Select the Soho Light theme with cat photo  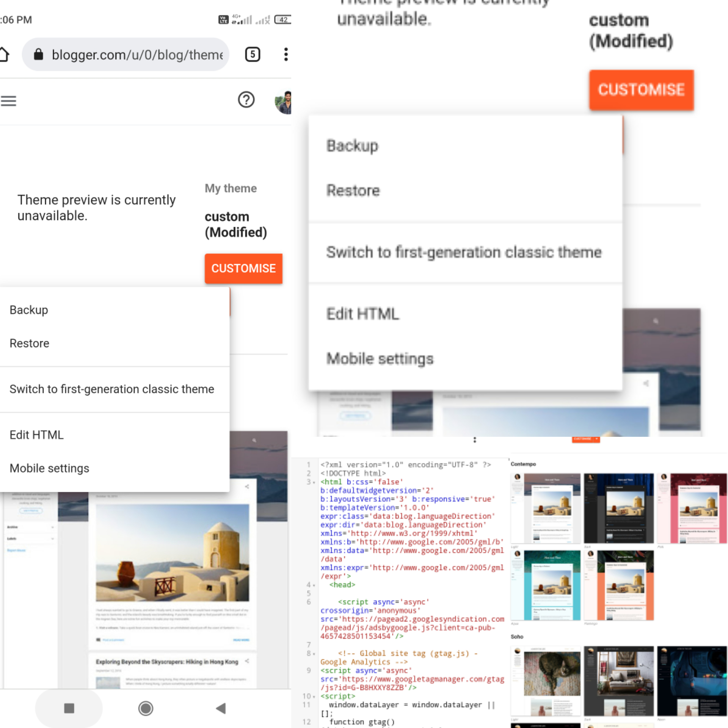546,681
